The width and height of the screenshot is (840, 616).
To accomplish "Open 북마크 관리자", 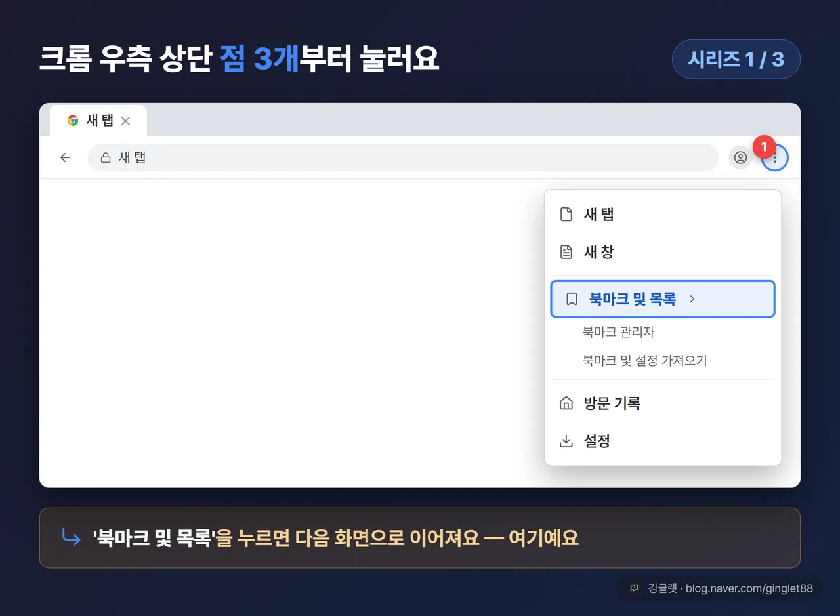I will pyautogui.click(x=618, y=332).
